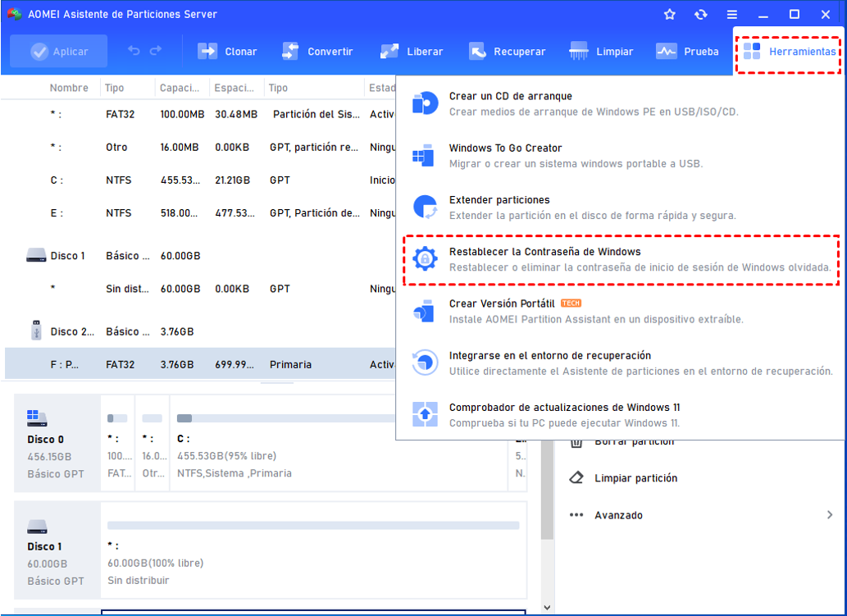Select Integrarse en el entorno de recuperación
The image size is (847, 616).
[620, 363]
